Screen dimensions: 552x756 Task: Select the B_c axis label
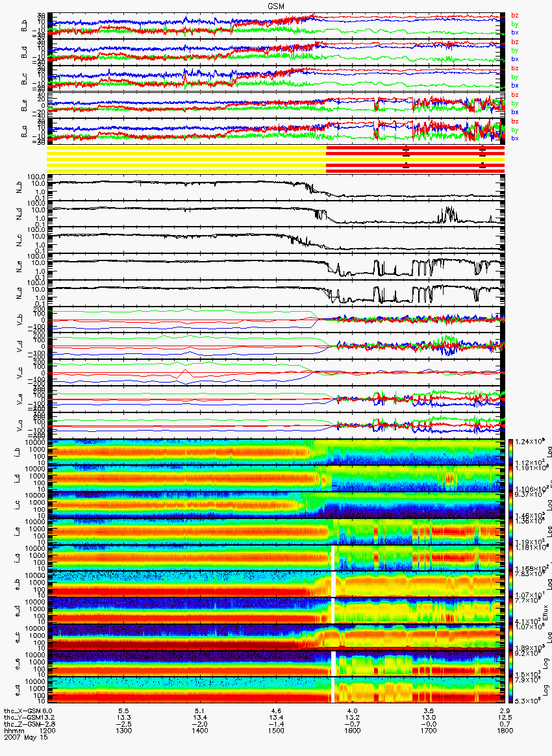point(24,79)
